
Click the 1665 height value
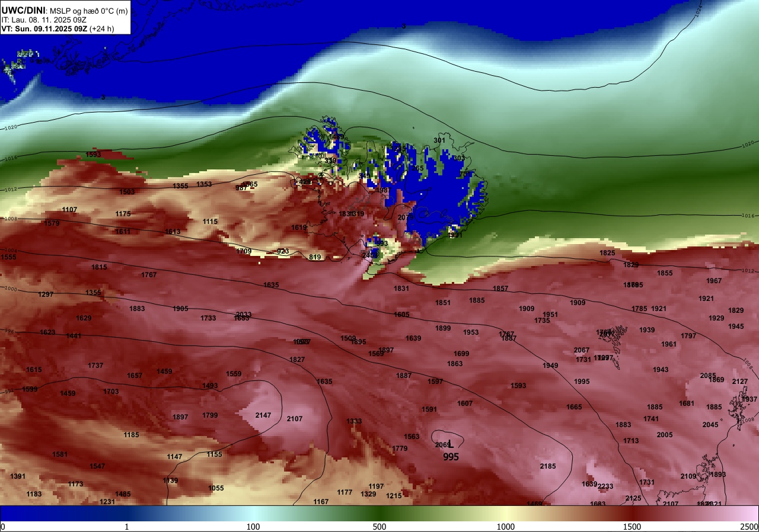[x=574, y=407]
